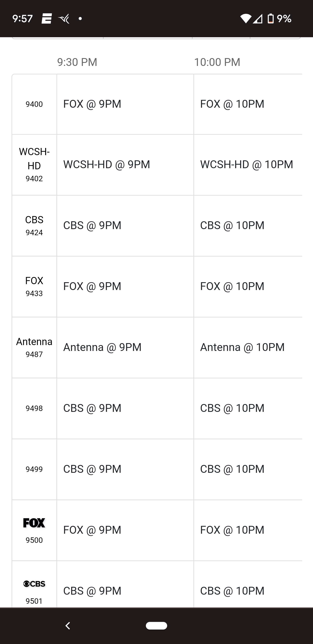This screenshot has width=313, height=644.
Task: Open WCSH-HD @ 9PM program
Action: click(125, 164)
